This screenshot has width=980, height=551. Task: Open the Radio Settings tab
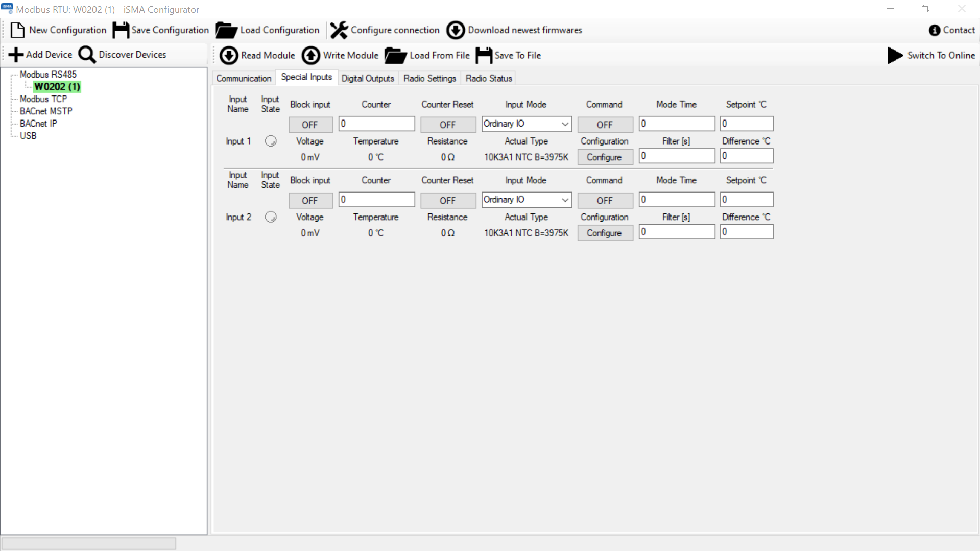(429, 78)
